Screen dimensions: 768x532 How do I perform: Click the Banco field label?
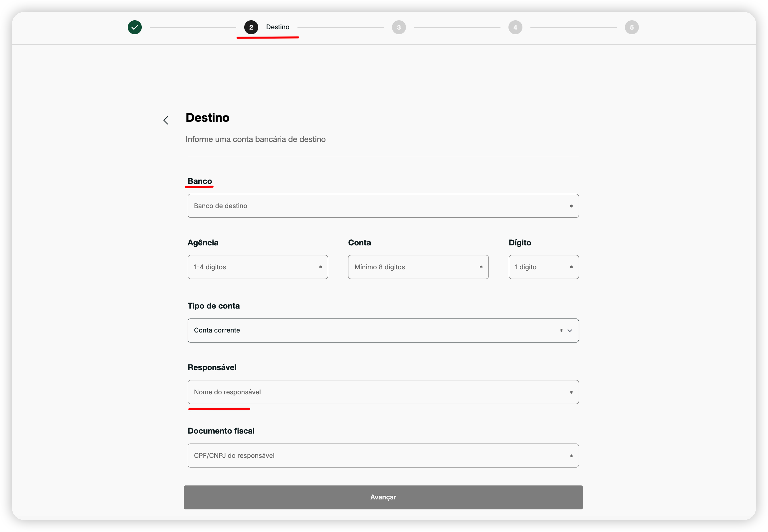click(x=200, y=181)
